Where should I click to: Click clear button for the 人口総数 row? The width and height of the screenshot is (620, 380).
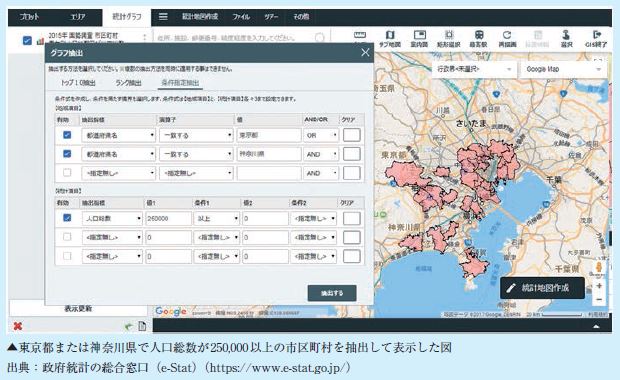(352, 218)
